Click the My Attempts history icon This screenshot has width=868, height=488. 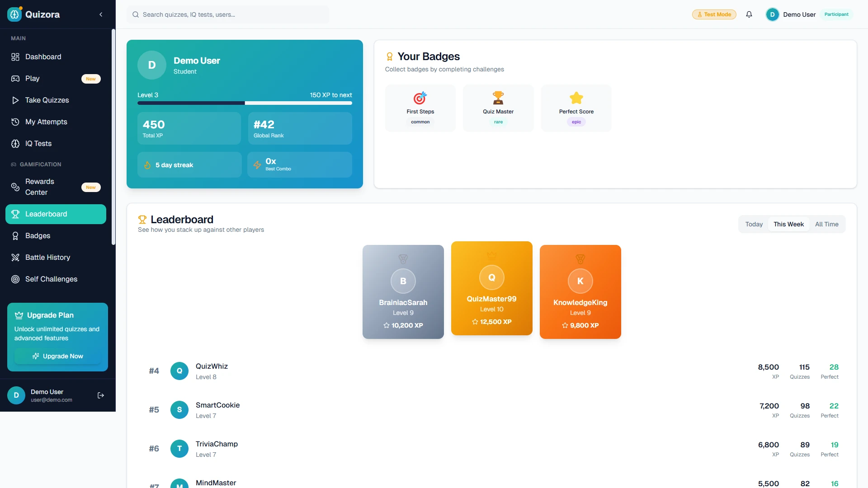[15, 122]
